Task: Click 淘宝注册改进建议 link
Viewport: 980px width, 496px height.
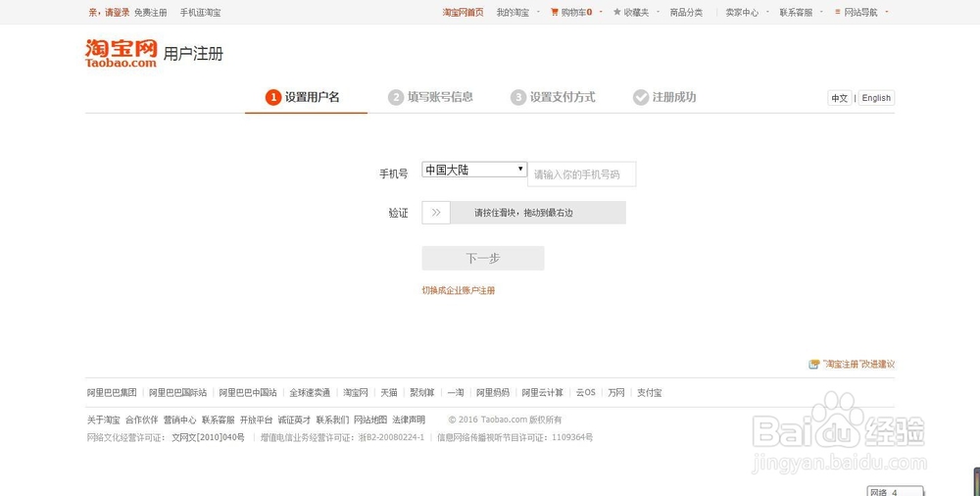Action: [858, 364]
